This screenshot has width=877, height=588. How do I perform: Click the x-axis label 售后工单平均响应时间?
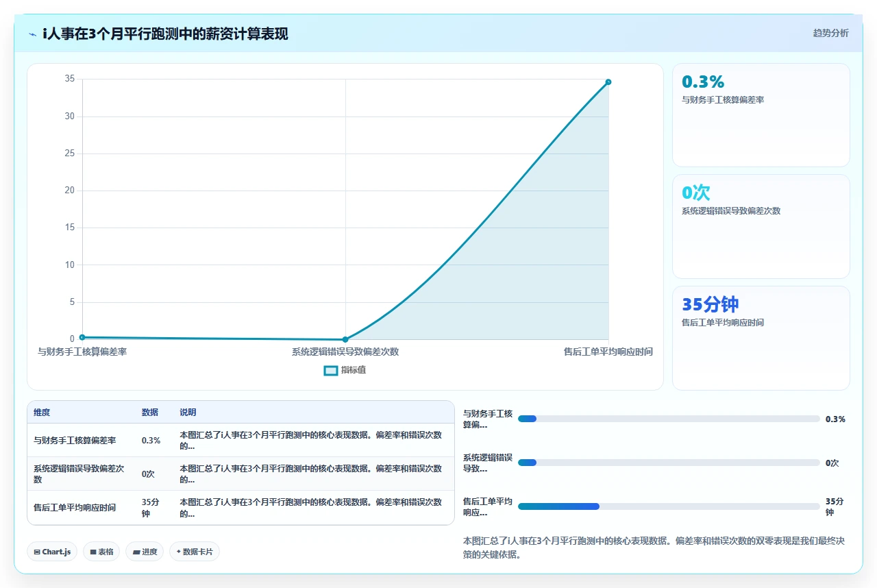608,352
